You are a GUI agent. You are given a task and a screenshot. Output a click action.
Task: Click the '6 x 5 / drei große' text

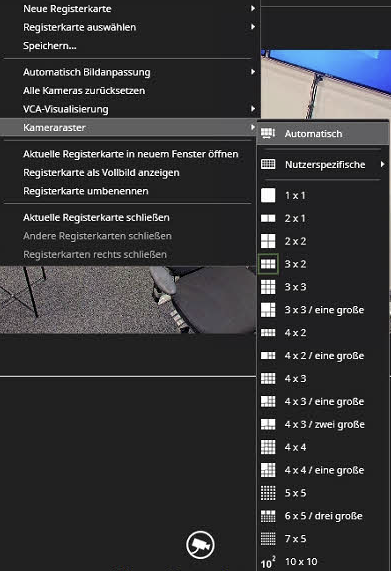[x=324, y=516]
